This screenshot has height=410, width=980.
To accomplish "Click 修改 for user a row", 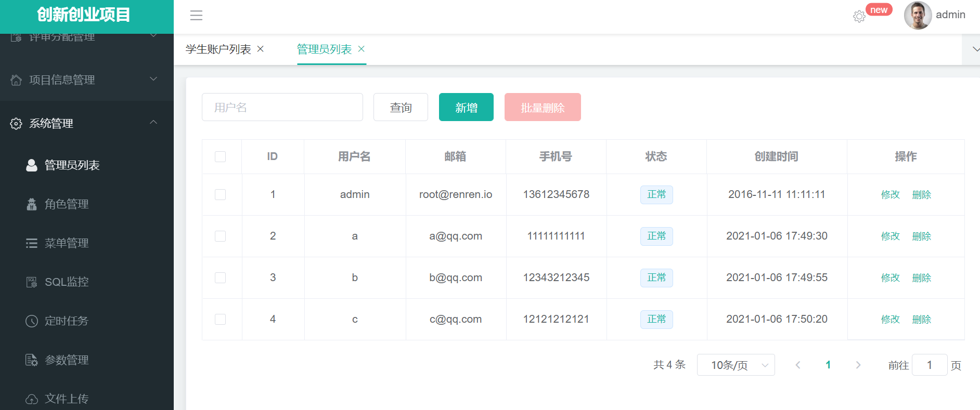I will (891, 236).
